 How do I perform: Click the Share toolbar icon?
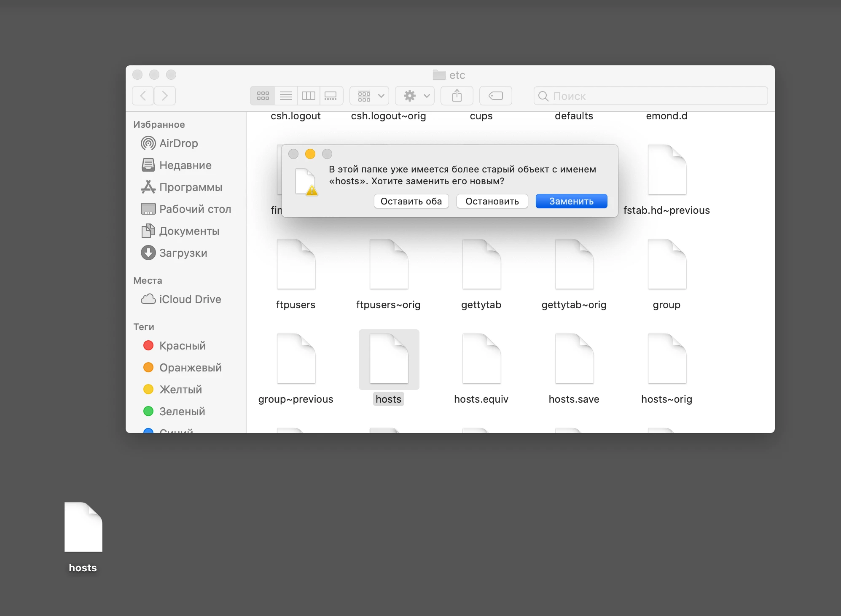coord(457,96)
